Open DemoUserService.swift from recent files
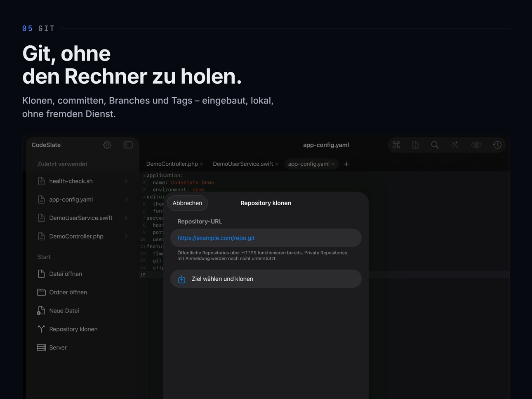This screenshot has height=399, width=532. (82, 218)
